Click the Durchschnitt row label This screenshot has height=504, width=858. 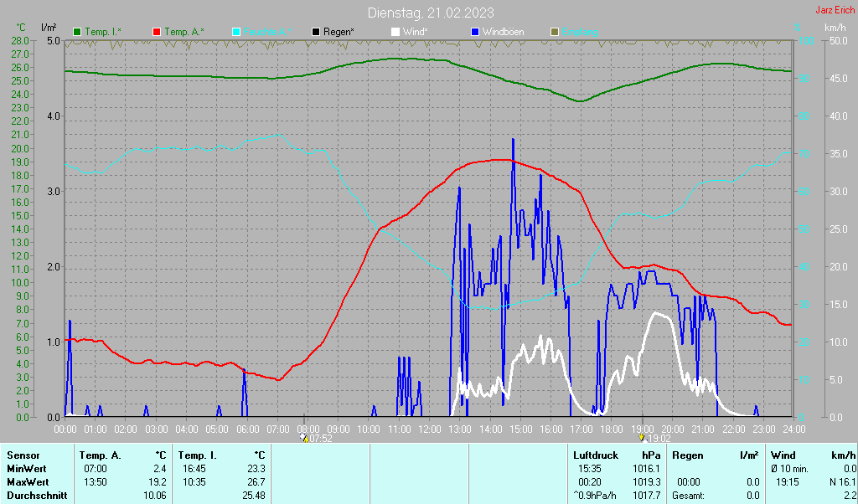(x=34, y=496)
